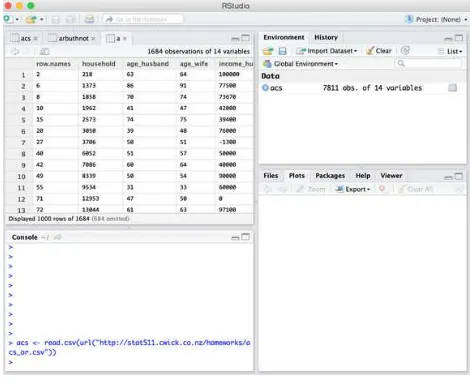Click the remove current plot red icon

point(382,189)
